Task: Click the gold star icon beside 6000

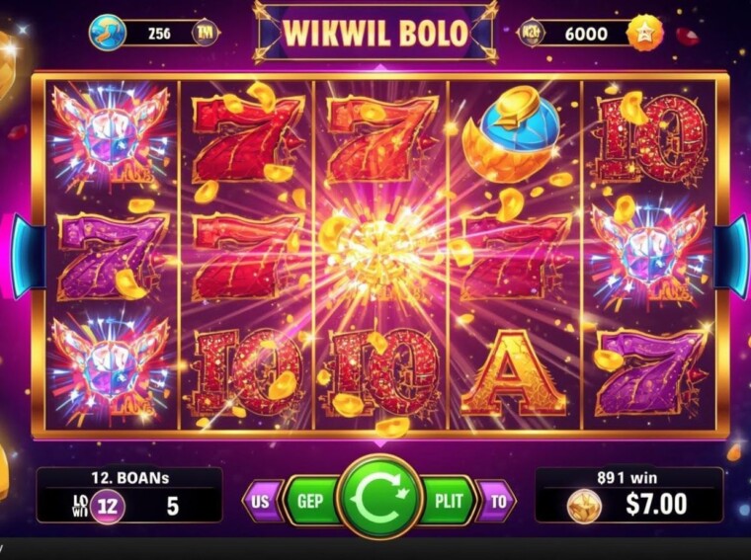Action: click(646, 33)
